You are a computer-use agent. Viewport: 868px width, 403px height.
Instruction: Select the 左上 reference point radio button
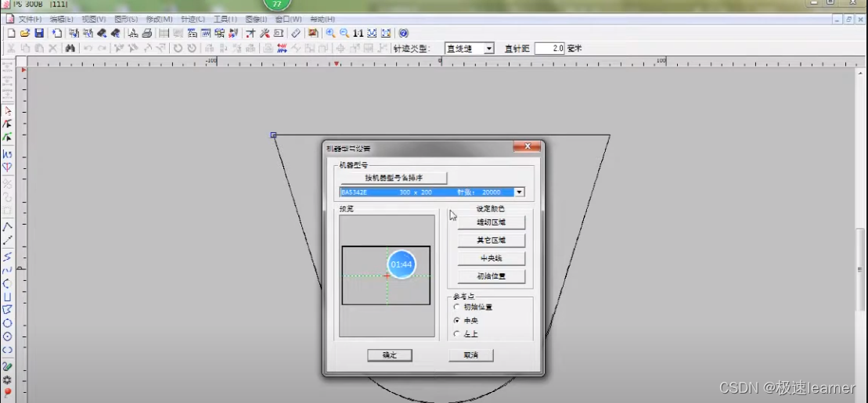pos(456,334)
